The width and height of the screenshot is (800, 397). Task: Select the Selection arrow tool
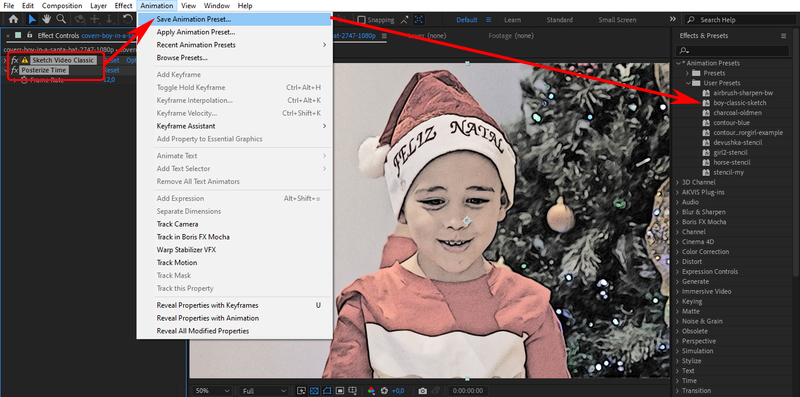[x=32, y=19]
